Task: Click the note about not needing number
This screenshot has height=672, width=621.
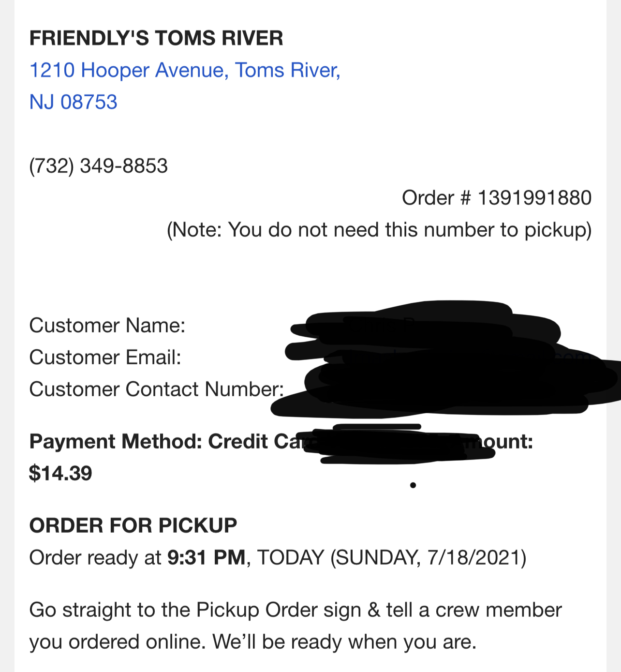Action: pyautogui.click(x=379, y=230)
